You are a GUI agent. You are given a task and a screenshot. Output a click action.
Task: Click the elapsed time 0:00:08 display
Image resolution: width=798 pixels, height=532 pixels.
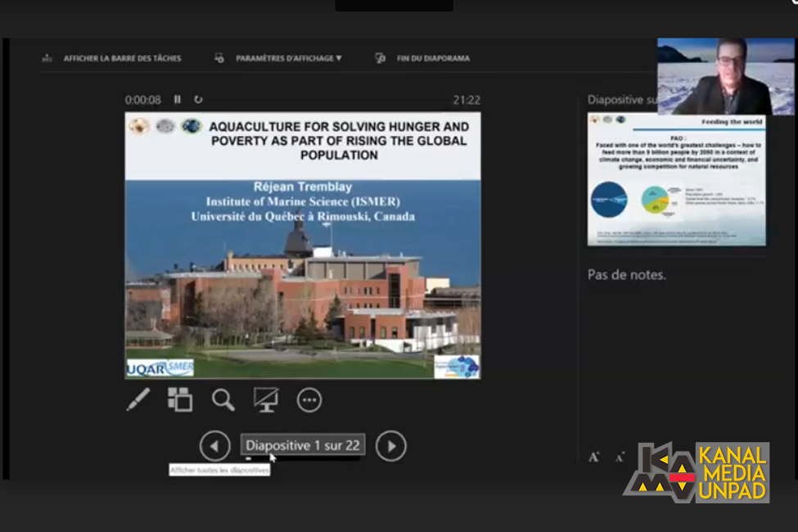pyautogui.click(x=143, y=100)
